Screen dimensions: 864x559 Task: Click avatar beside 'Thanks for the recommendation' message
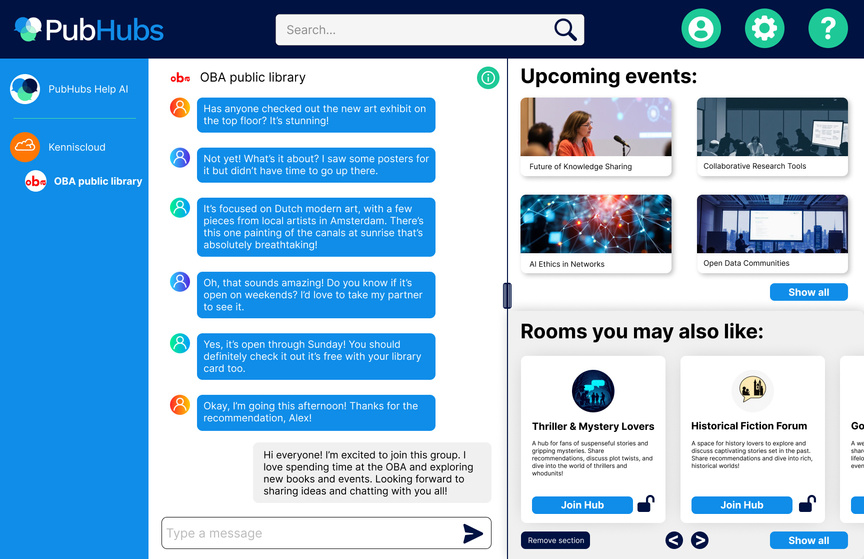[x=180, y=405]
